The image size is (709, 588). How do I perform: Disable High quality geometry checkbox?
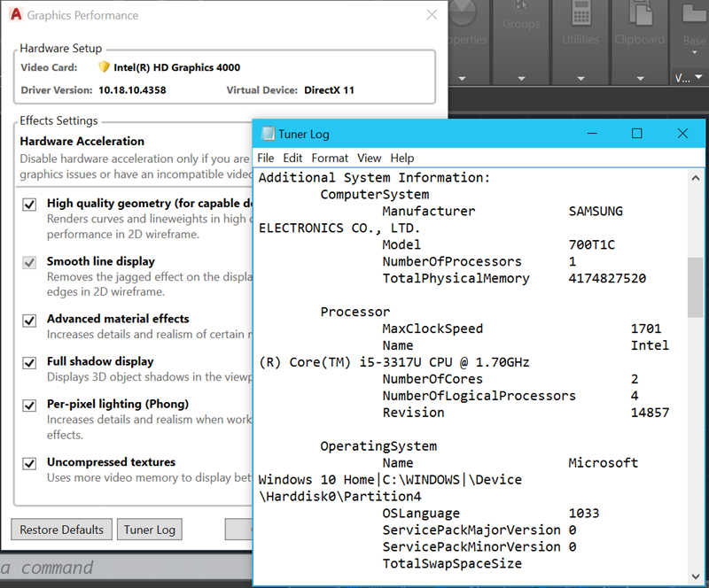29,205
